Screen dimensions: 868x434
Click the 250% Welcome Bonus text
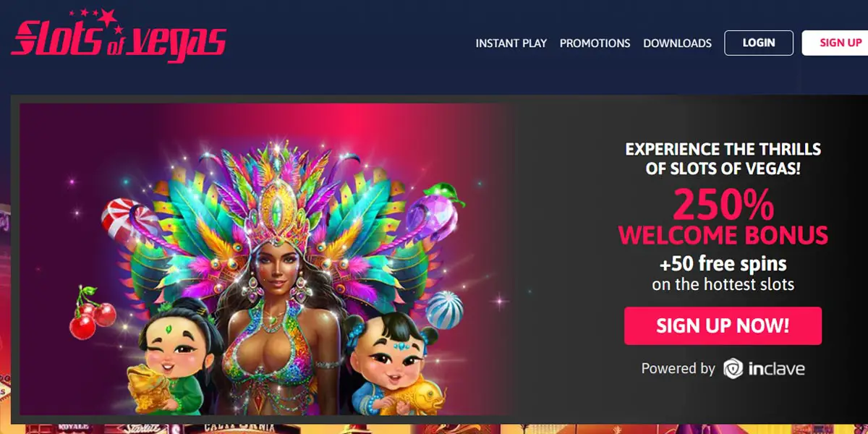pyautogui.click(x=723, y=217)
